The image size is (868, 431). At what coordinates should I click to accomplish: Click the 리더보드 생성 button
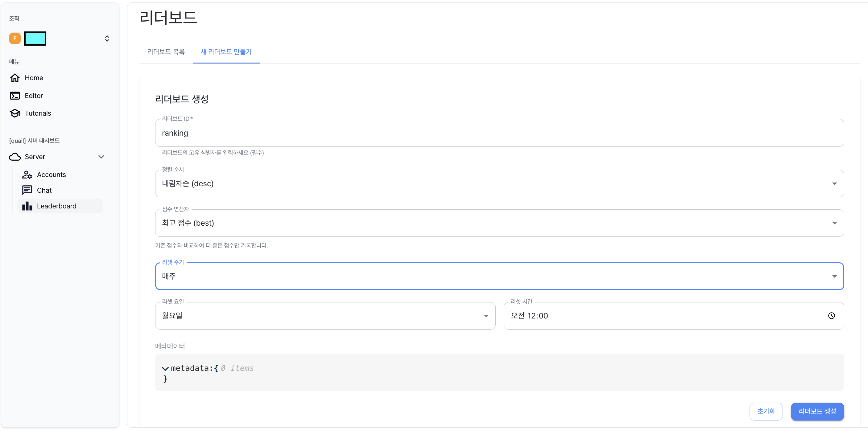[817, 411]
